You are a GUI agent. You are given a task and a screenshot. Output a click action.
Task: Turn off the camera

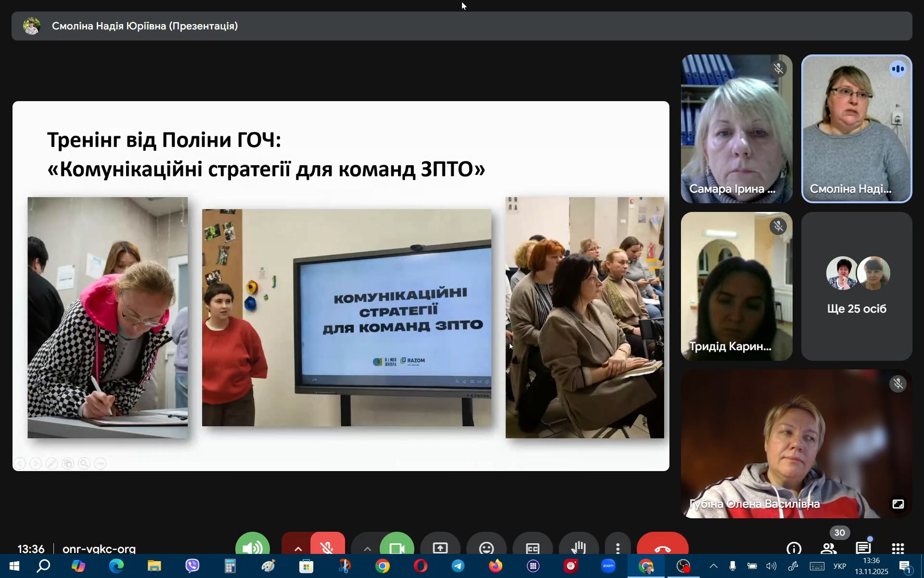(397, 547)
